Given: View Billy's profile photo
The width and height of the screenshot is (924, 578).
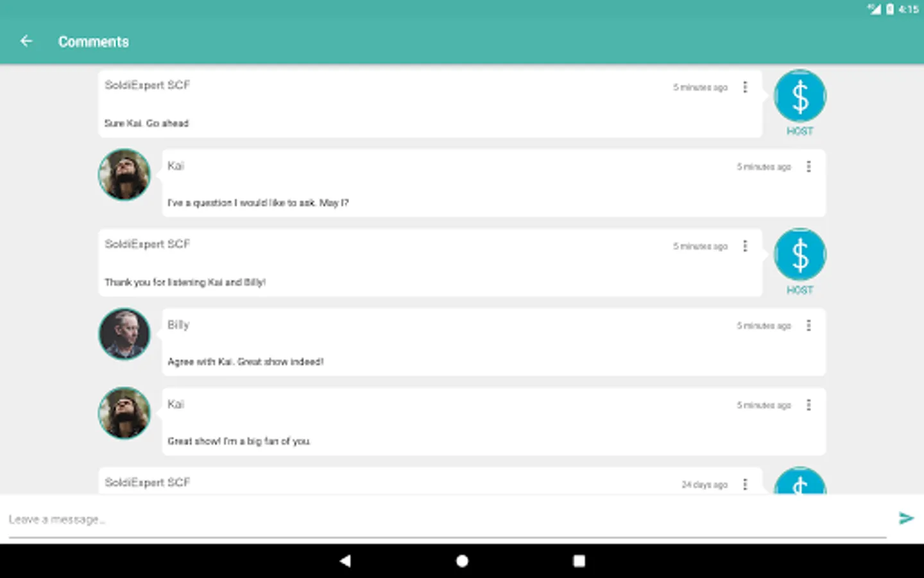Looking at the screenshot, I should [x=124, y=334].
